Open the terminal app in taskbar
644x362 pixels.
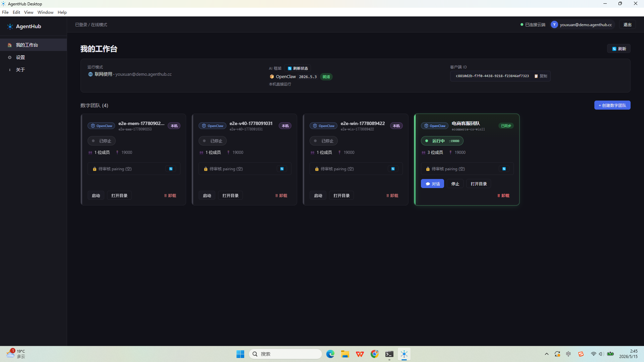pyautogui.click(x=389, y=354)
